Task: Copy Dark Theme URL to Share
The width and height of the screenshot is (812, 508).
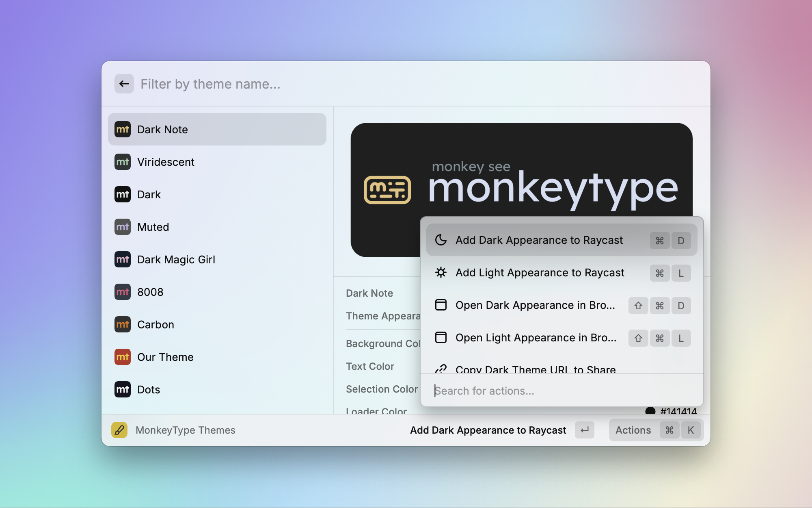Action: coord(536,370)
